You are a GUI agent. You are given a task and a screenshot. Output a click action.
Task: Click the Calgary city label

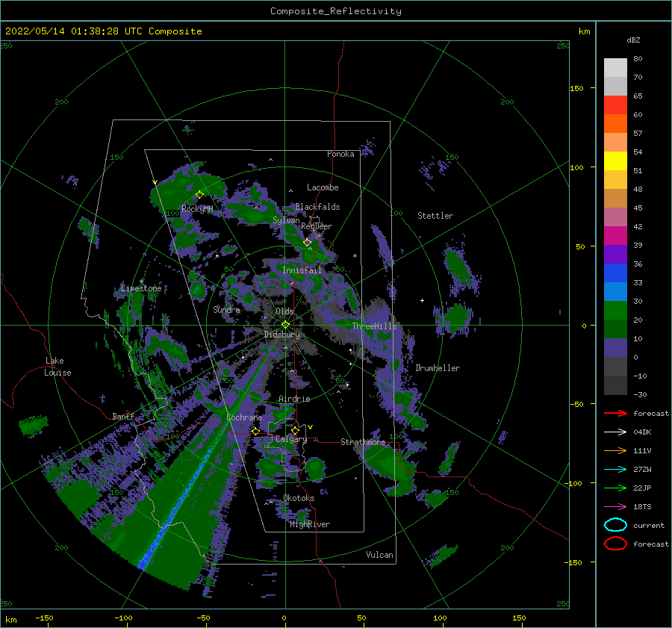point(291,439)
